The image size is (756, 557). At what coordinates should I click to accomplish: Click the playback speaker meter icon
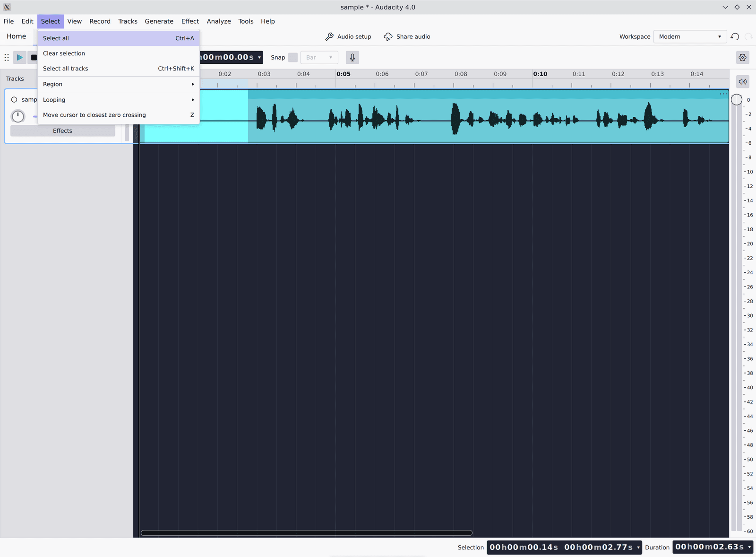[743, 81]
